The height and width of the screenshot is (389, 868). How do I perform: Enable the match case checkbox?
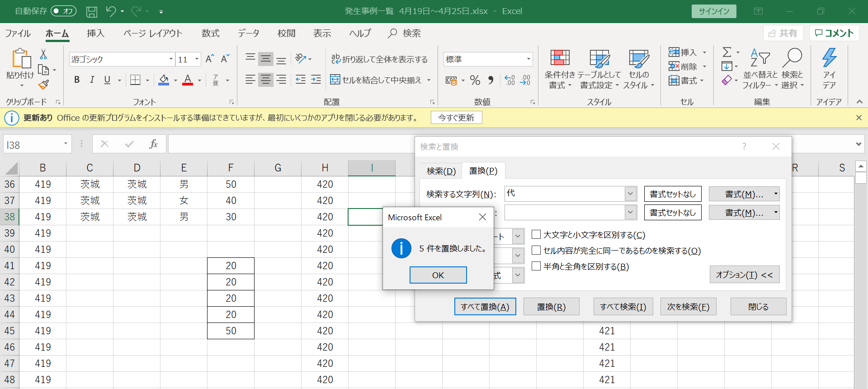point(536,234)
